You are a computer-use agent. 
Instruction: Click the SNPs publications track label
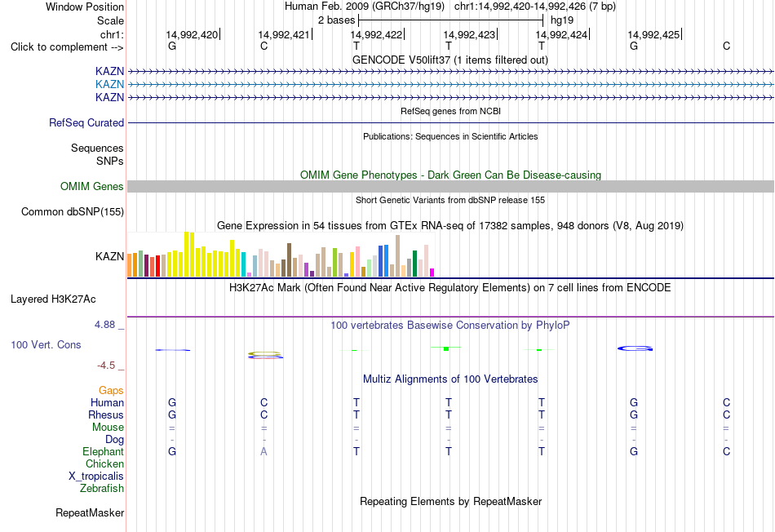110,161
